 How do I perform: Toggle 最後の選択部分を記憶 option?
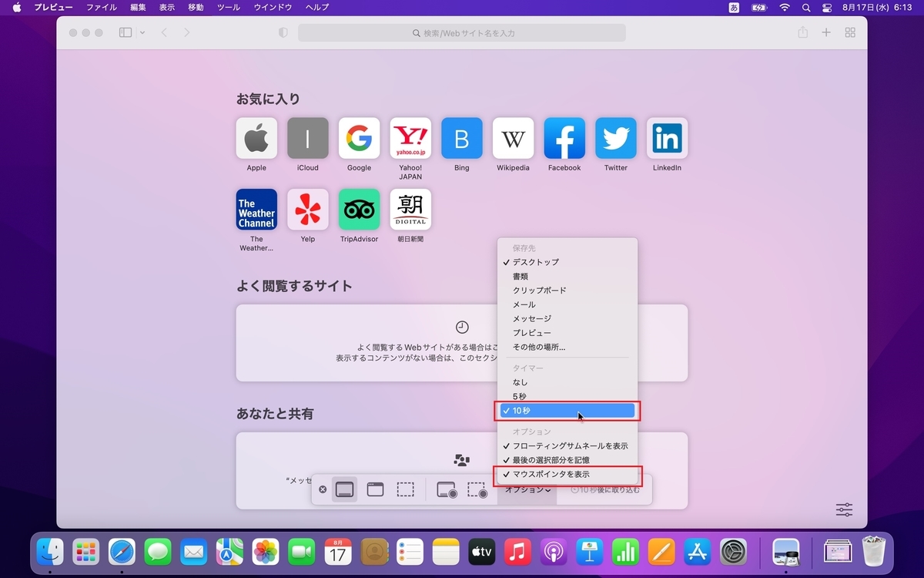click(567, 460)
